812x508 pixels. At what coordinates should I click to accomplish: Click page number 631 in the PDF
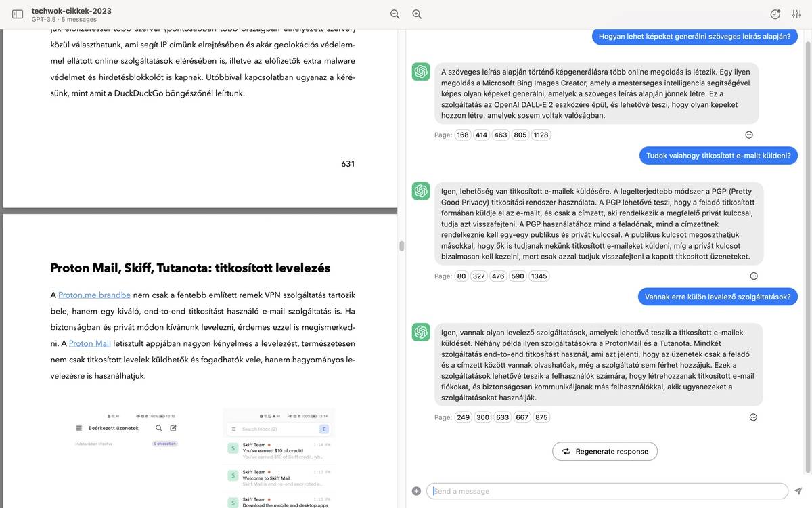tap(348, 164)
